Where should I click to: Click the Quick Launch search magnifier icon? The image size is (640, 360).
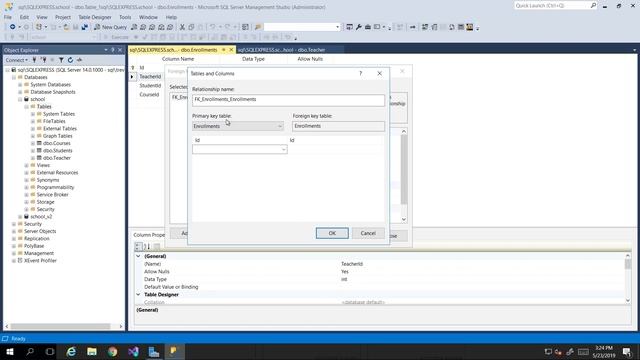click(x=593, y=5)
